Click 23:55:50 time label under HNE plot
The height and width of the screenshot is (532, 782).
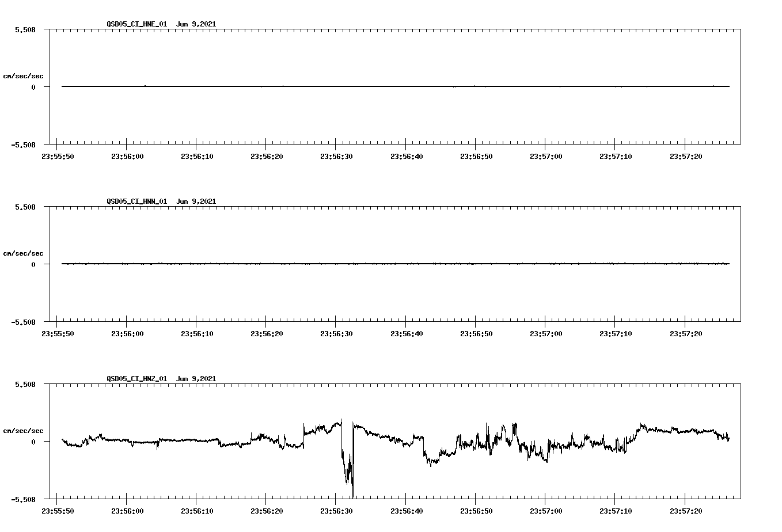click(57, 156)
